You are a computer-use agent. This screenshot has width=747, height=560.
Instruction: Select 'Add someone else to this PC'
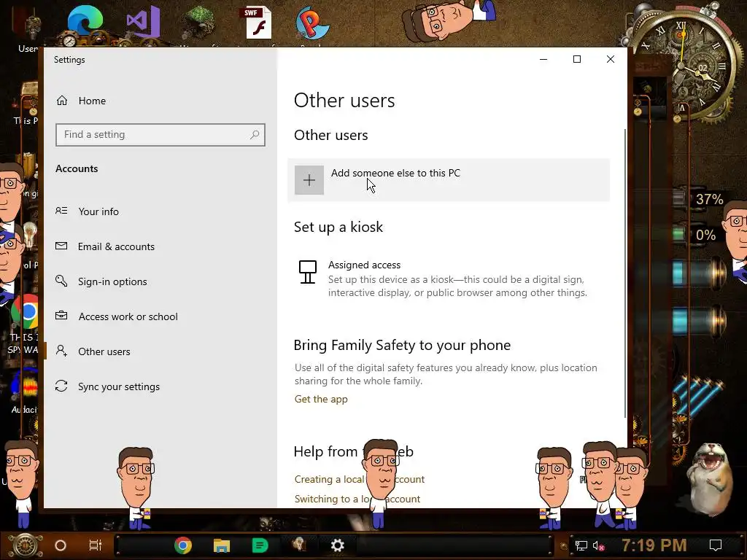[449, 180]
